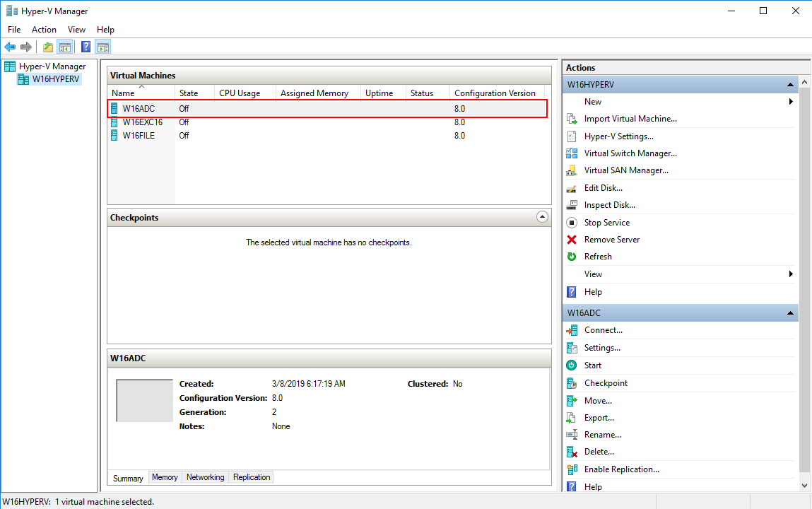Collapse the Checkpoints panel
This screenshot has width=812, height=509.
pos(542,218)
